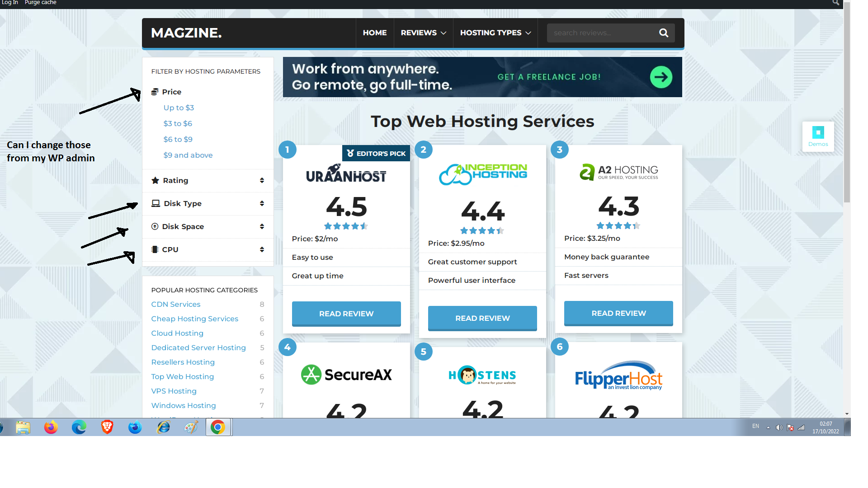The width and height of the screenshot is (868, 488).
Task: Open Cheap Hosting Services category
Action: [x=194, y=319]
